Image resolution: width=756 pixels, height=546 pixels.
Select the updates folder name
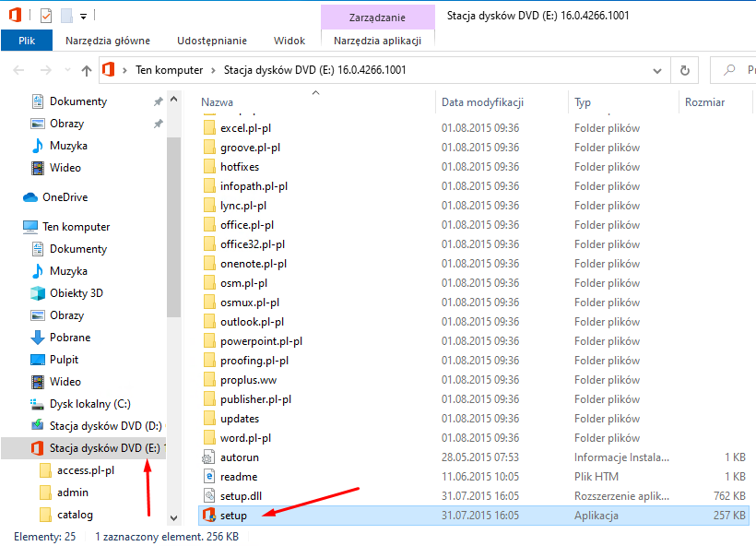pos(240,419)
